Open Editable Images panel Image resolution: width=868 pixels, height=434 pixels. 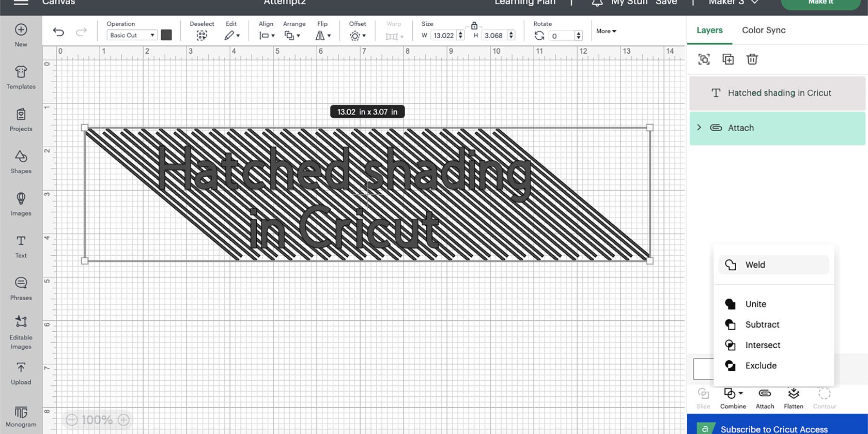click(21, 332)
